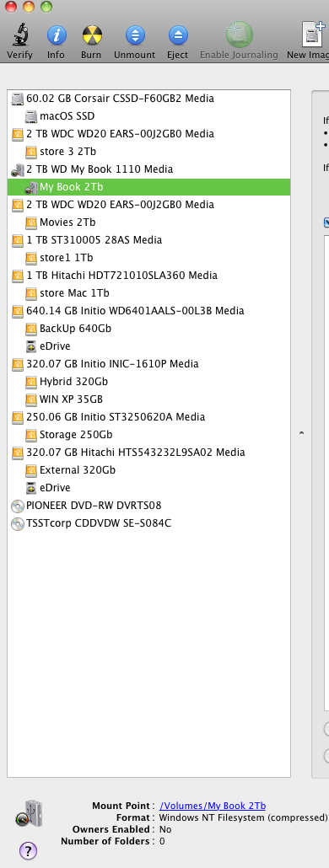Select the Storage 250Gb volume

pyautogui.click(x=77, y=435)
